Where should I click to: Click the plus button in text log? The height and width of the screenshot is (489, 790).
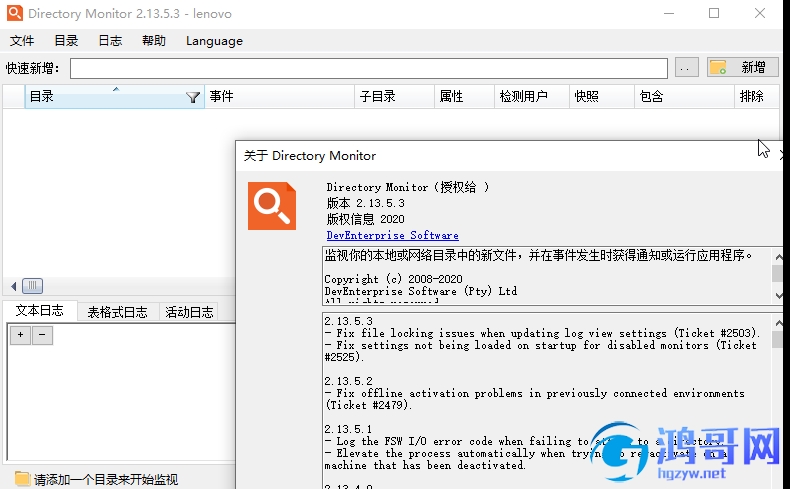coord(20,335)
